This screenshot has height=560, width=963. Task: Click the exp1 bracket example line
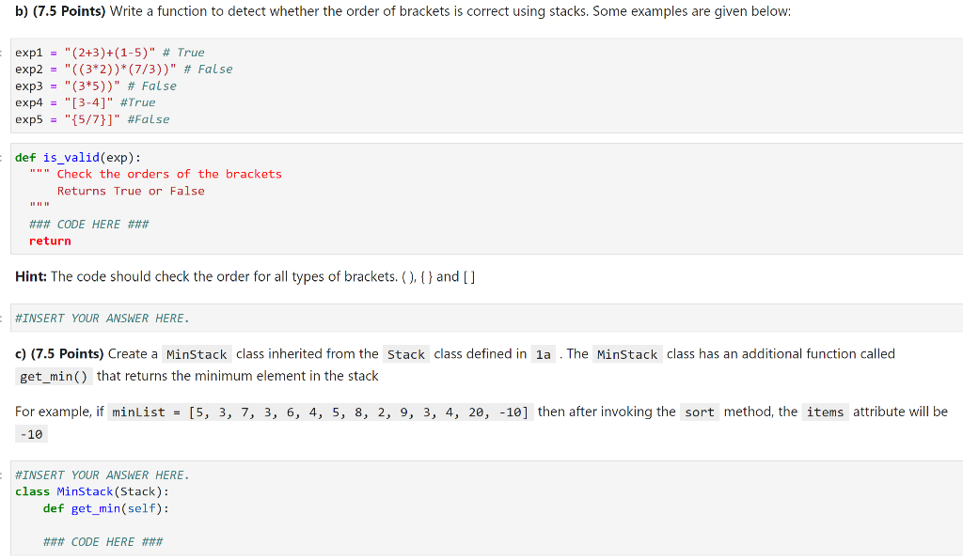pos(110,53)
